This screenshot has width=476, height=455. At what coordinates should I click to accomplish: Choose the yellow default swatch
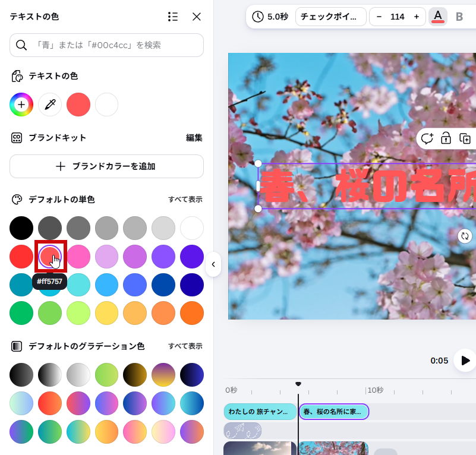point(106,313)
